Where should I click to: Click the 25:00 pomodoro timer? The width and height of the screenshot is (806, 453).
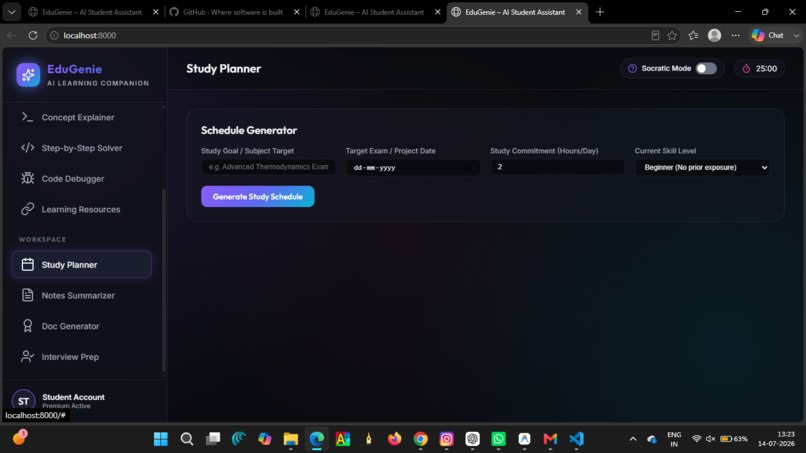point(759,68)
